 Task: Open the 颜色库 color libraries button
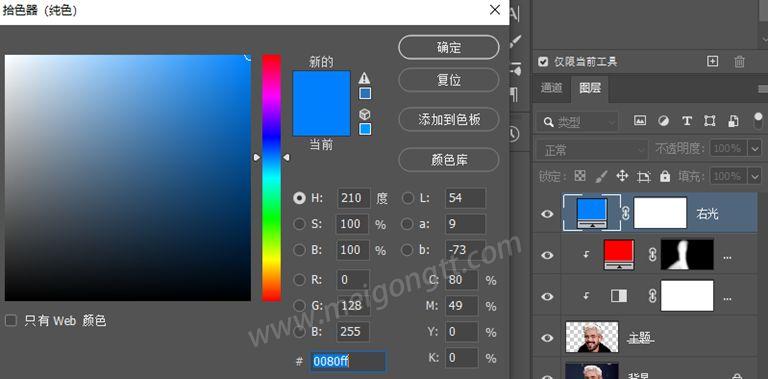pos(449,160)
